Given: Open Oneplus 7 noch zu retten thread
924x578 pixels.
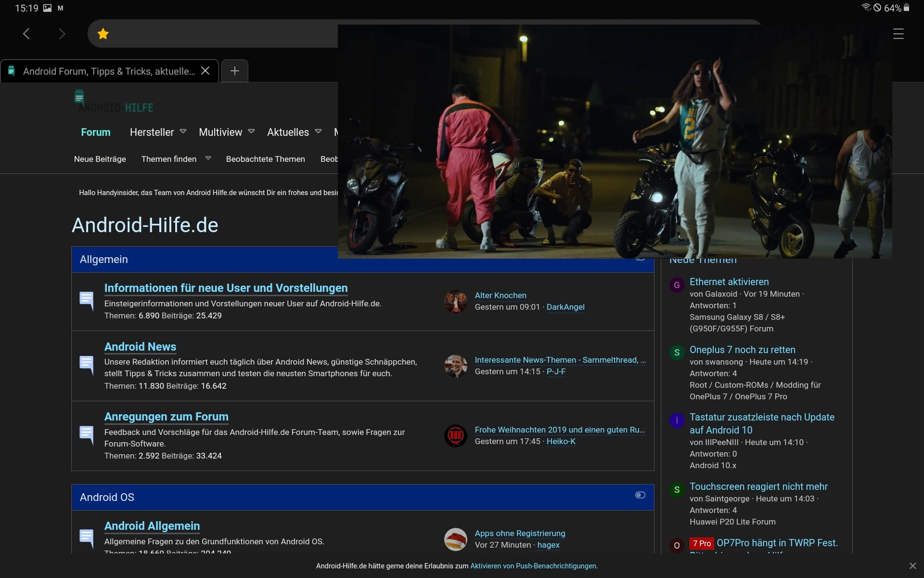Looking at the screenshot, I should coord(742,350).
